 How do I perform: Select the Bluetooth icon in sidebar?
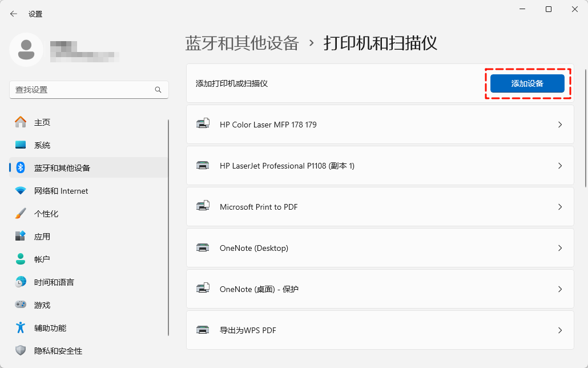point(21,168)
